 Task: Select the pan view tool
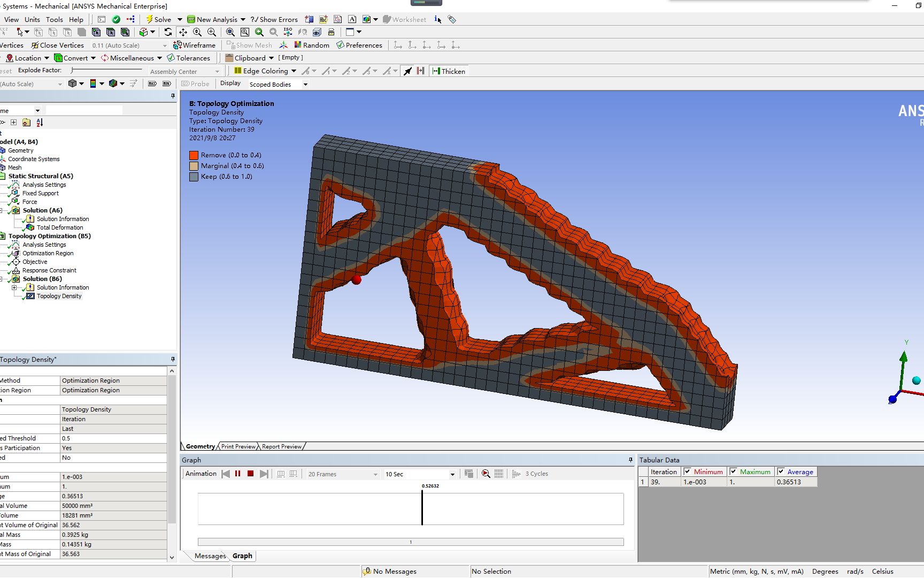pos(183,32)
